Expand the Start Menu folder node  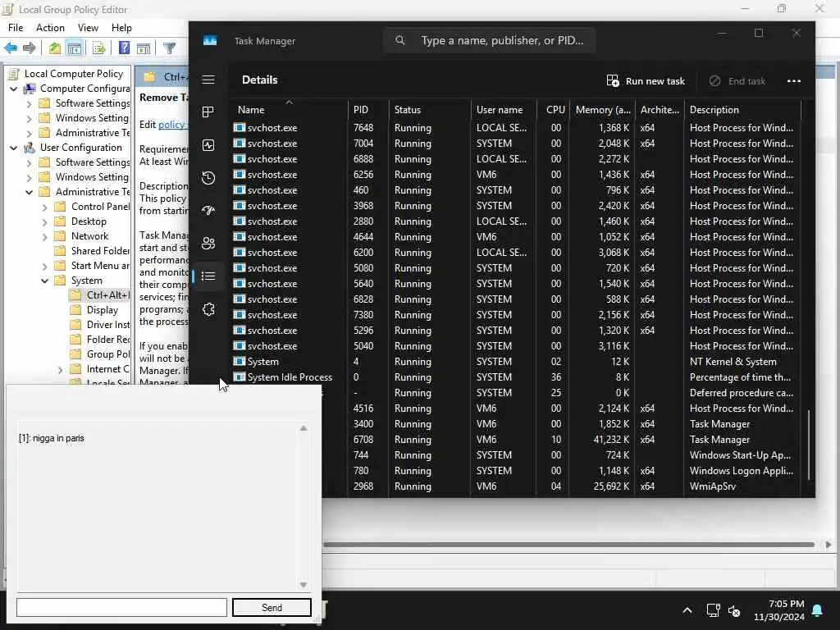click(x=45, y=266)
